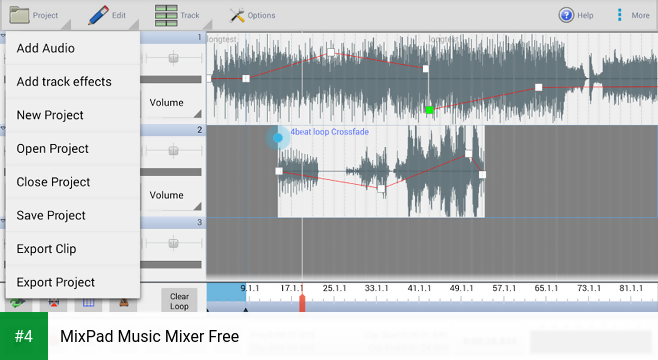This screenshot has height=360, width=658.
Task: Select the rightmost envelope point on track 1
Action: pyautogui.click(x=538, y=87)
